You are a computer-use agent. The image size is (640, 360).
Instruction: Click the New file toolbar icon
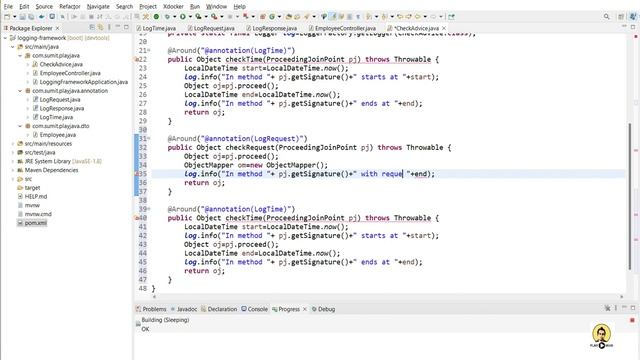pos(7,17)
